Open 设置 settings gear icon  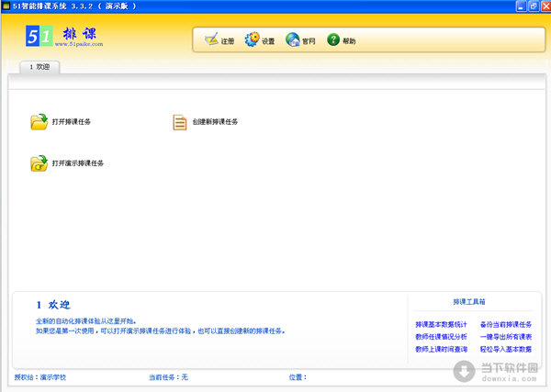[252, 39]
